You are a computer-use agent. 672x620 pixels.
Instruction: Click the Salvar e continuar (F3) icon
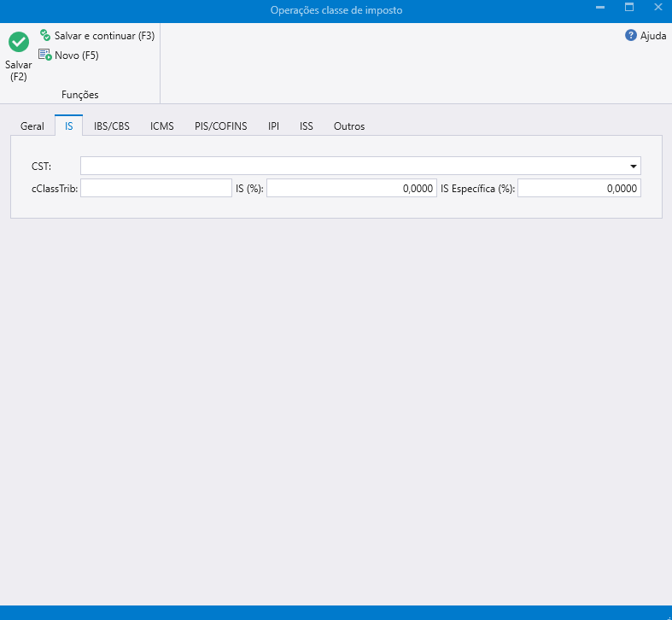click(x=45, y=36)
